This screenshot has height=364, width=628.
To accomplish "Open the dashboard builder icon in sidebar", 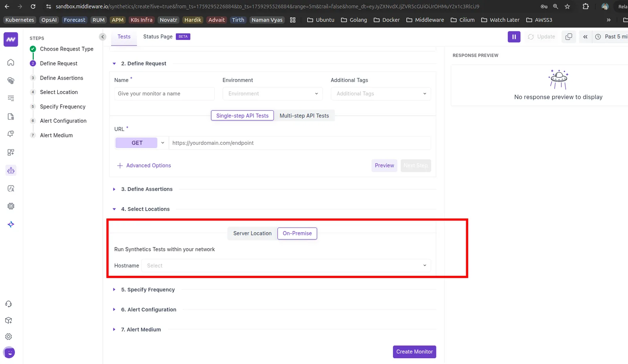I will tap(11, 152).
